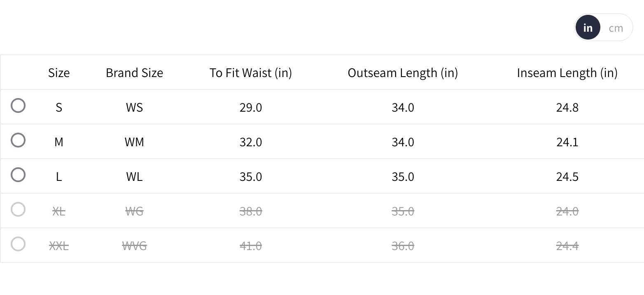Switch units to cm
The width and height of the screenshot is (644, 295).
tap(616, 28)
